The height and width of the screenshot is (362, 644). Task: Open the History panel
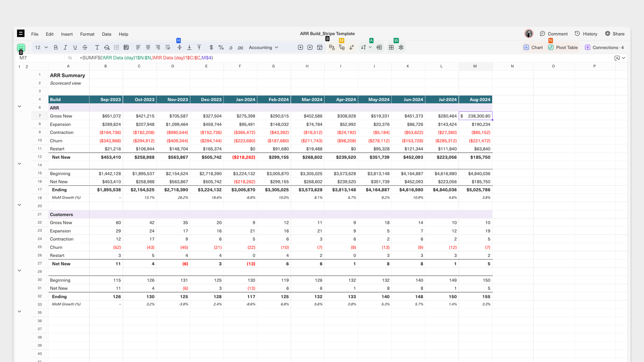tap(586, 34)
